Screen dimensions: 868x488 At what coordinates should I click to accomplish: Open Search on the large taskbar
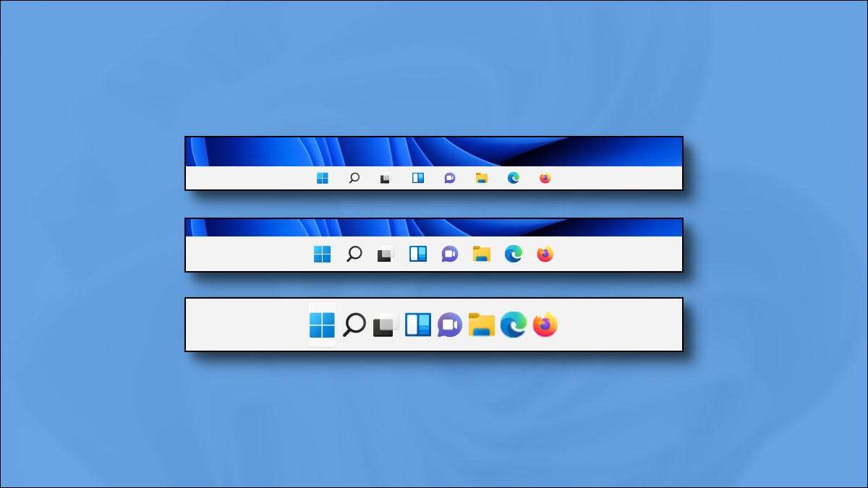pyautogui.click(x=354, y=325)
